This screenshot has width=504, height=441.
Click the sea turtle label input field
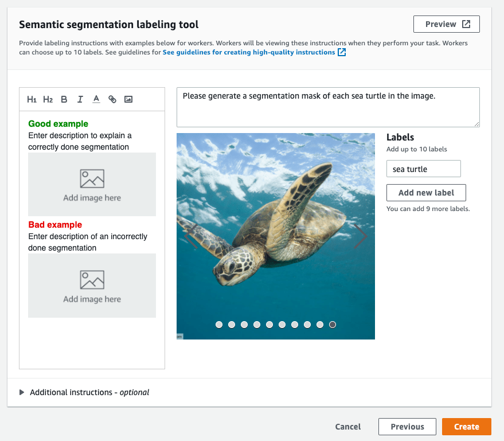point(423,169)
